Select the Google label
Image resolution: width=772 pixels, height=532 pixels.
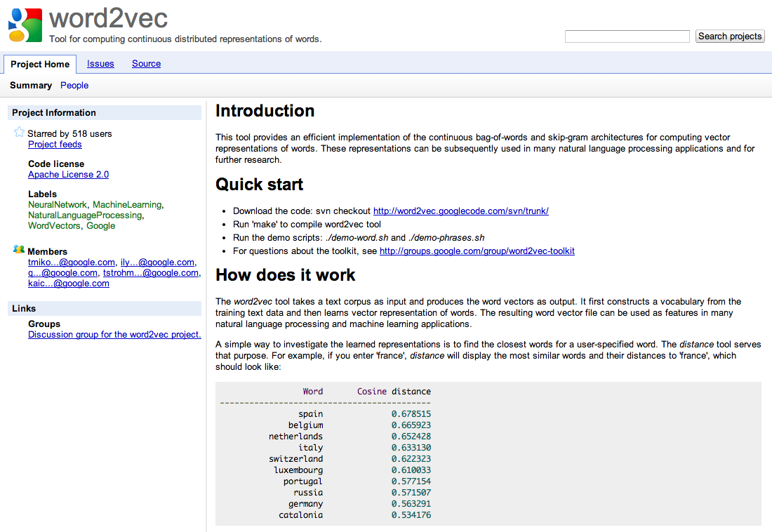click(101, 225)
